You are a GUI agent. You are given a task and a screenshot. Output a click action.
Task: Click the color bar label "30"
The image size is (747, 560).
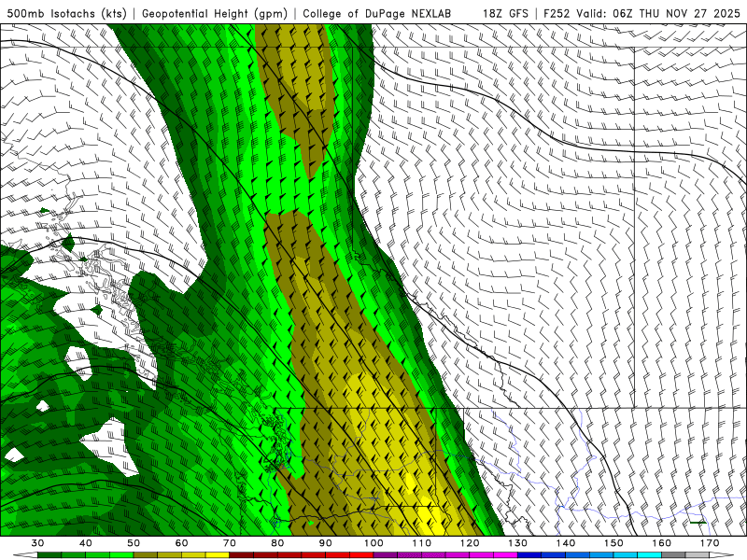coord(37,543)
